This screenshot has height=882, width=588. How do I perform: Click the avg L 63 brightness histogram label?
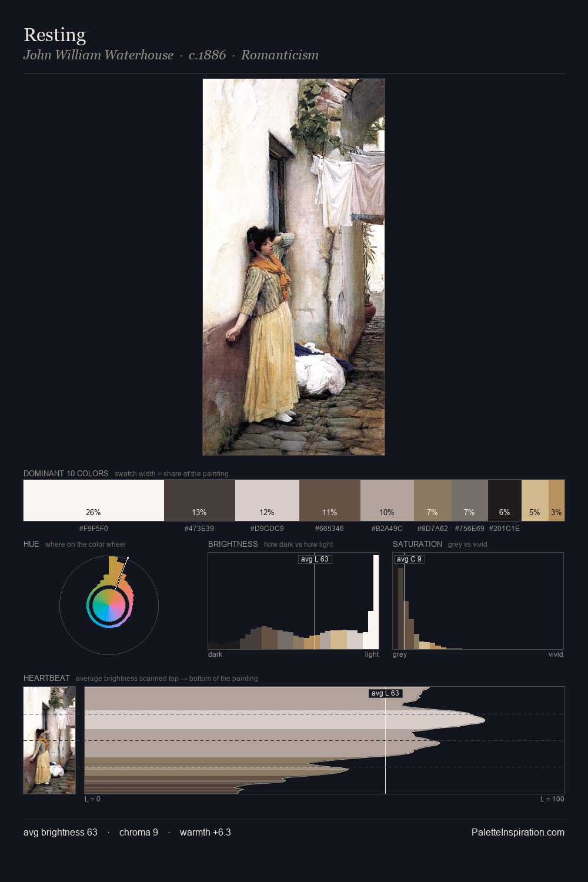(315, 559)
